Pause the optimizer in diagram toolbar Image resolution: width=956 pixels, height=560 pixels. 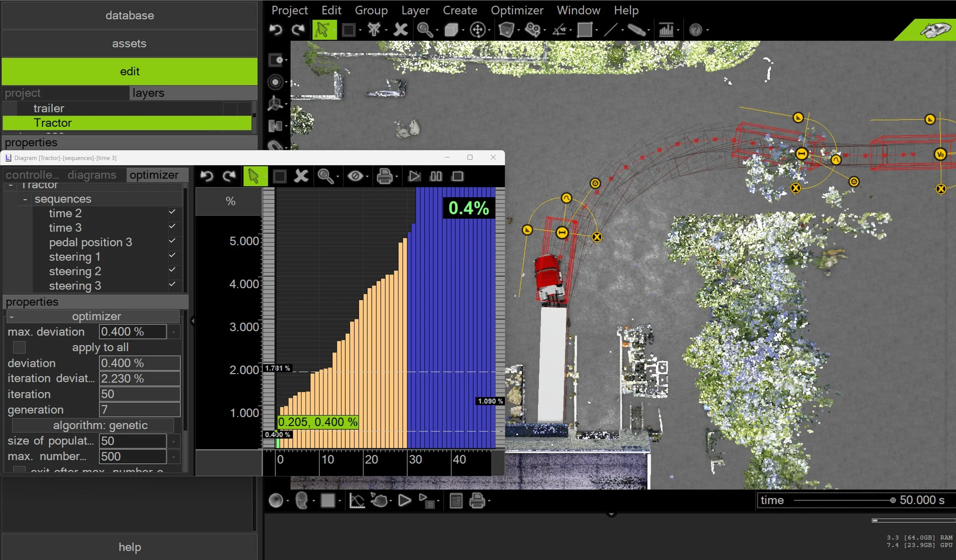click(x=436, y=176)
